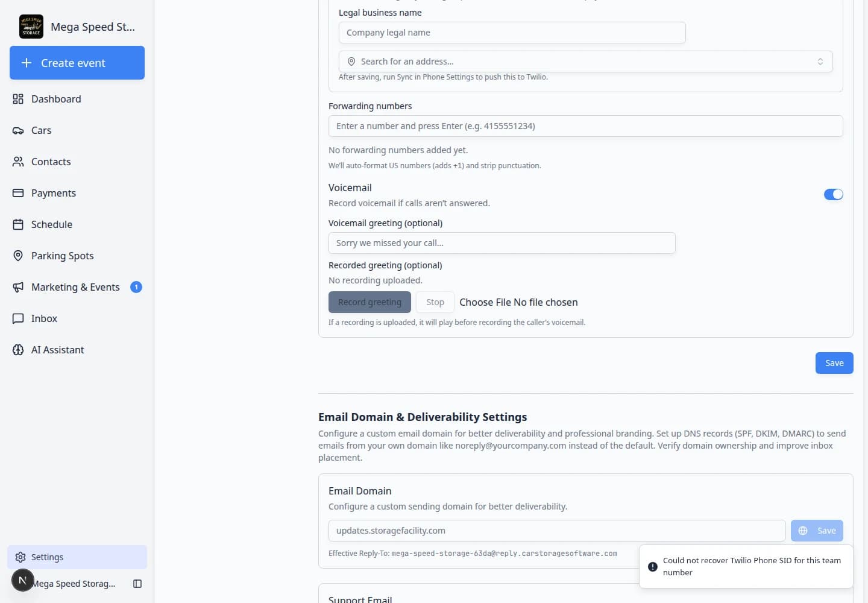Expand the address search dropdown chevrons

click(820, 62)
